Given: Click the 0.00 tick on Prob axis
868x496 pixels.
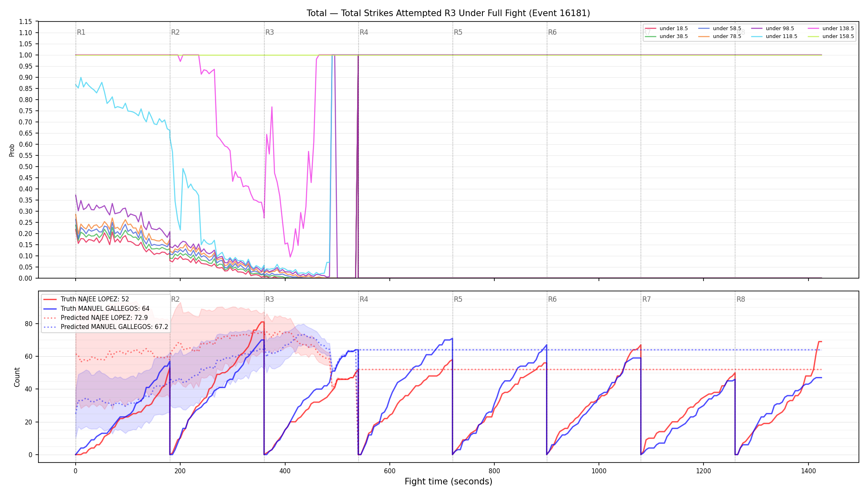Looking at the screenshot, I should pyautogui.click(x=26, y=278).
